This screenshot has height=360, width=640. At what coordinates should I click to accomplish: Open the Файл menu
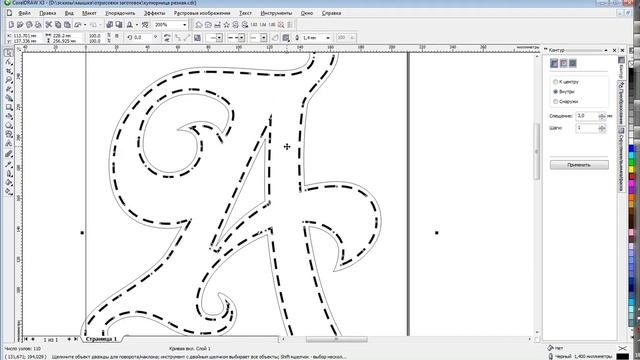(24, 13)
